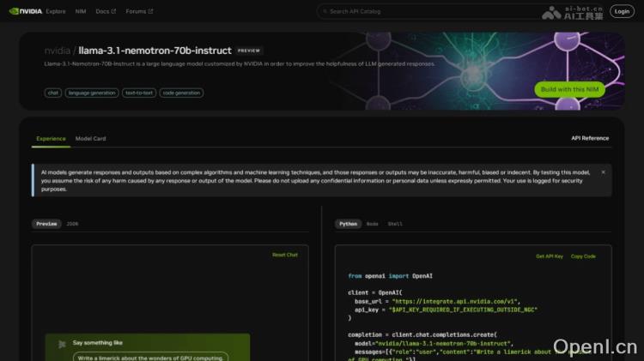This screenshot has width=644, height=361.
Task: Click the Login button
Action: click(x=622, y=11)
